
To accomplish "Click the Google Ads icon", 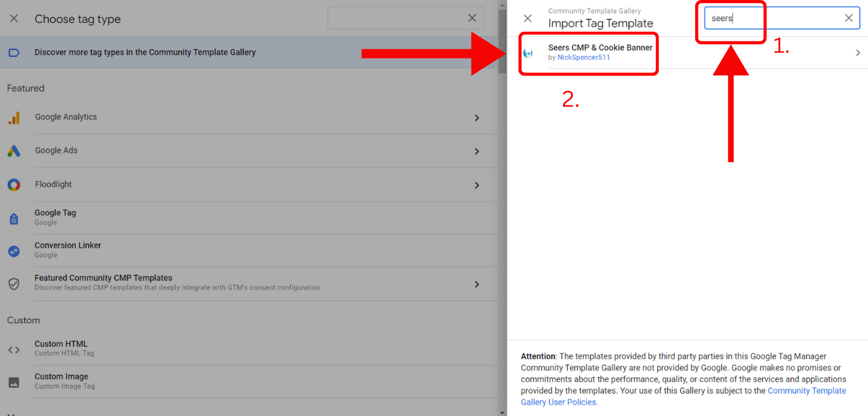I will 14,151.
